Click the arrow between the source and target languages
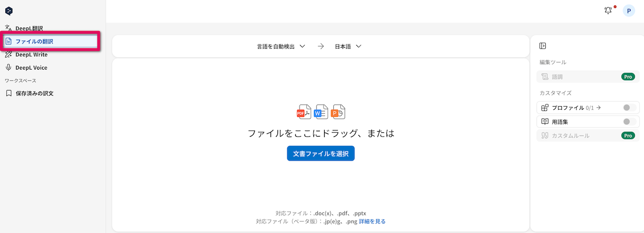The height and width of the screenshot is (233, 644). tap(320, 47)
